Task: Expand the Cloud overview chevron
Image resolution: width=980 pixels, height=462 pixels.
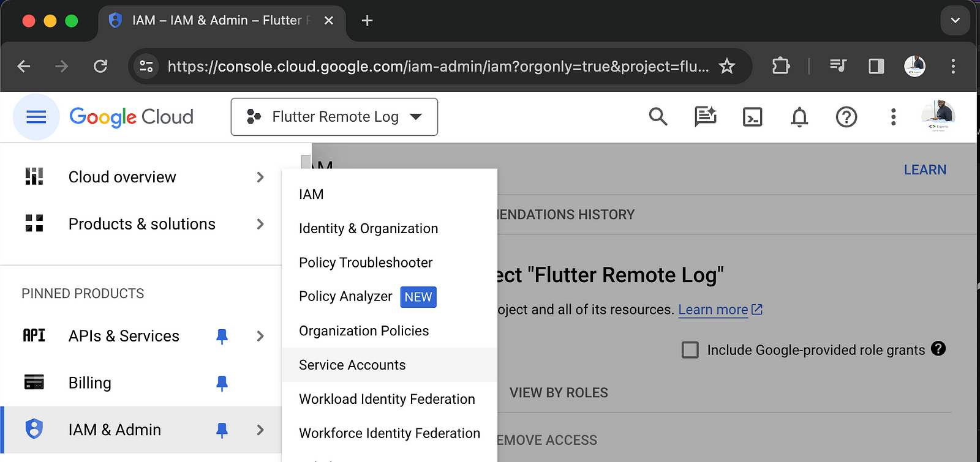Action: (x=260, y=177)
